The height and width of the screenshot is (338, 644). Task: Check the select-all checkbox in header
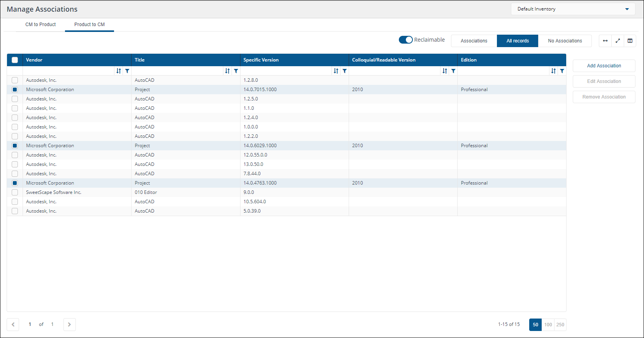pyautogui.click(x=15, y=60)
